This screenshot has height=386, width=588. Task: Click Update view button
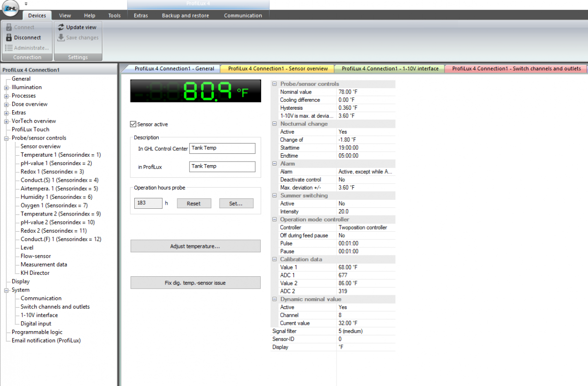point(77,27)
